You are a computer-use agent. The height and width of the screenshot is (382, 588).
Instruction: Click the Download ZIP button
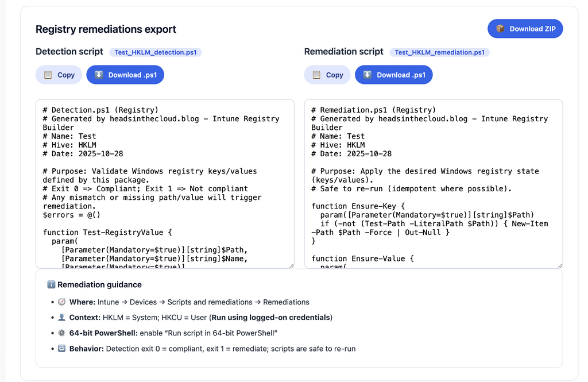[525, 29]
